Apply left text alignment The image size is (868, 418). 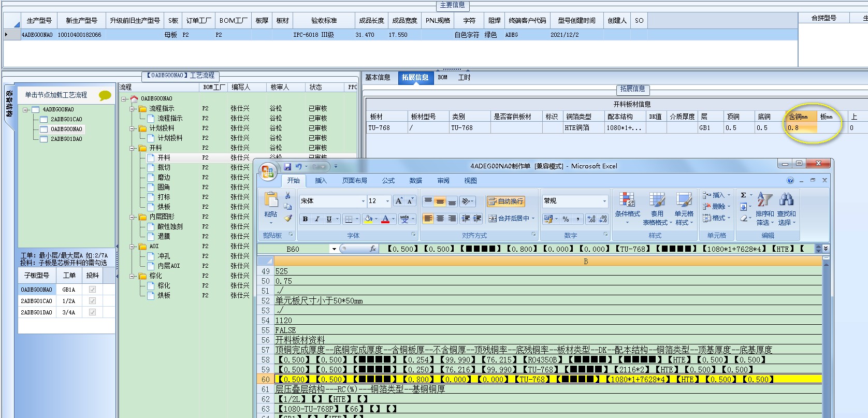point(428,219)
